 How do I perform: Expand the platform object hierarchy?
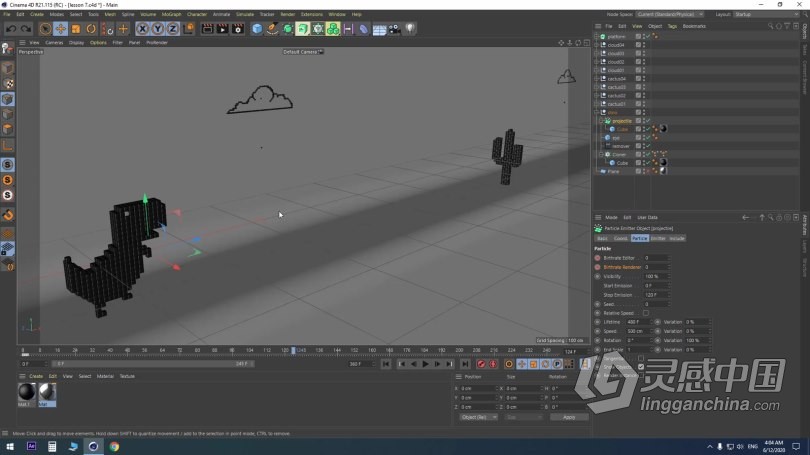(597, 37)
